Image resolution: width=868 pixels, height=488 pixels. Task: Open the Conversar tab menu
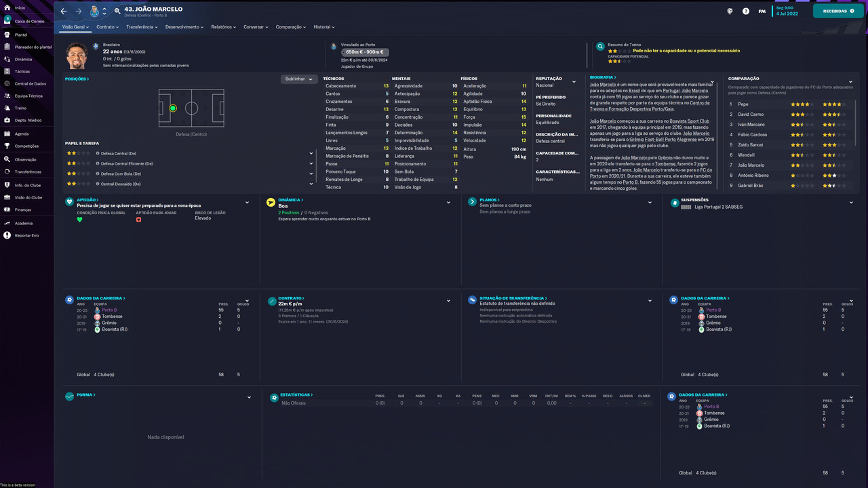click(x=256, y=27)
